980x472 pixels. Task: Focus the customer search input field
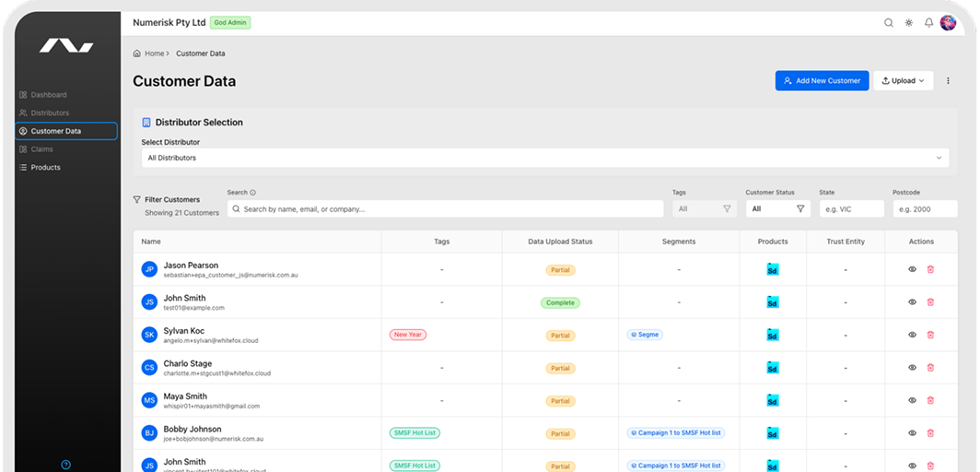445,209
